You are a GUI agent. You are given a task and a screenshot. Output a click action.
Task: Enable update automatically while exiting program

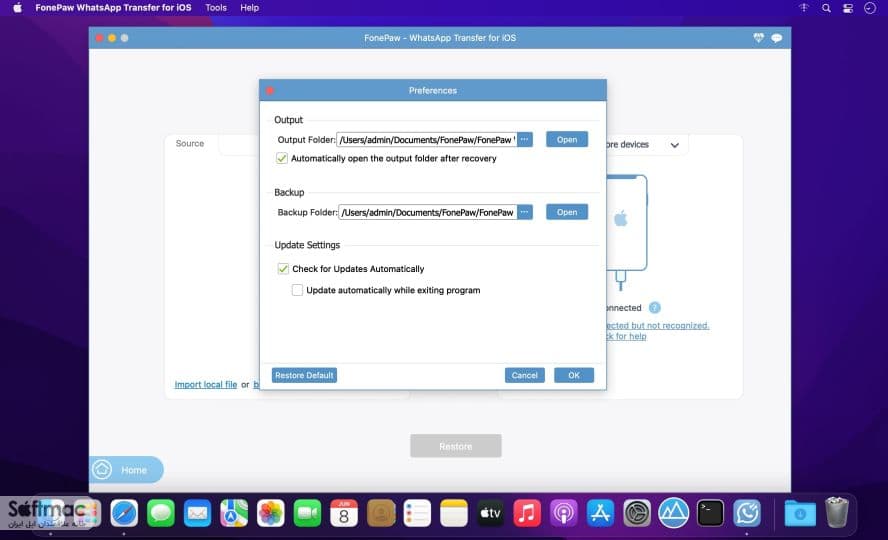click(x=297, y=290)
